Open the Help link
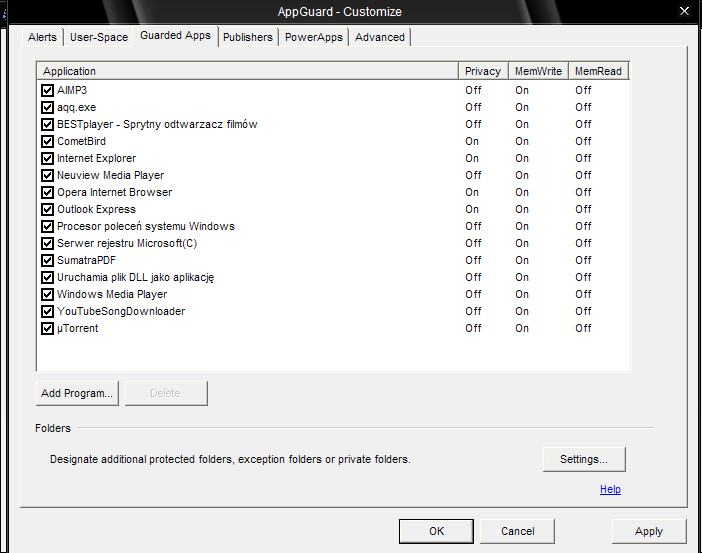Image resolution: width=702 pixels, height=553 pixels. pos(610,489)
